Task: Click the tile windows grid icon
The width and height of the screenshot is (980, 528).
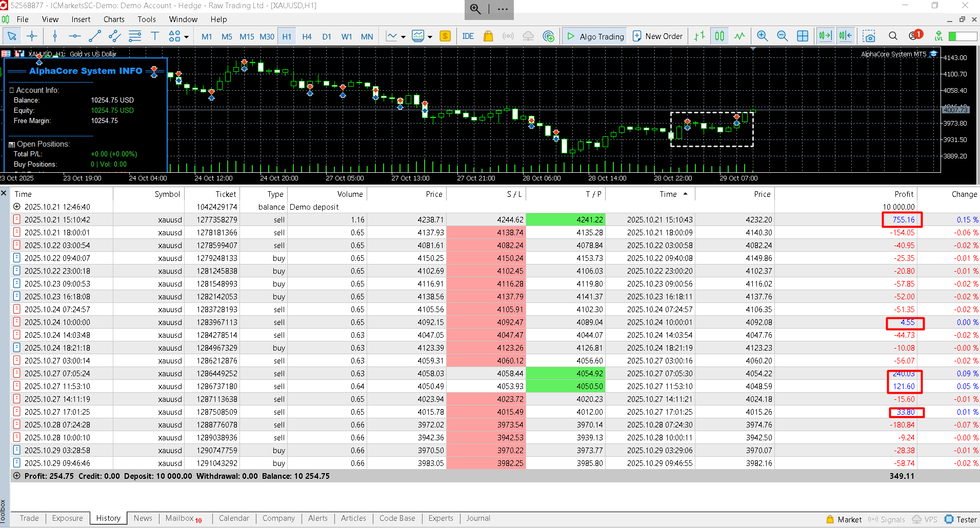Action: pyautogui.click(x=803, y=36)
